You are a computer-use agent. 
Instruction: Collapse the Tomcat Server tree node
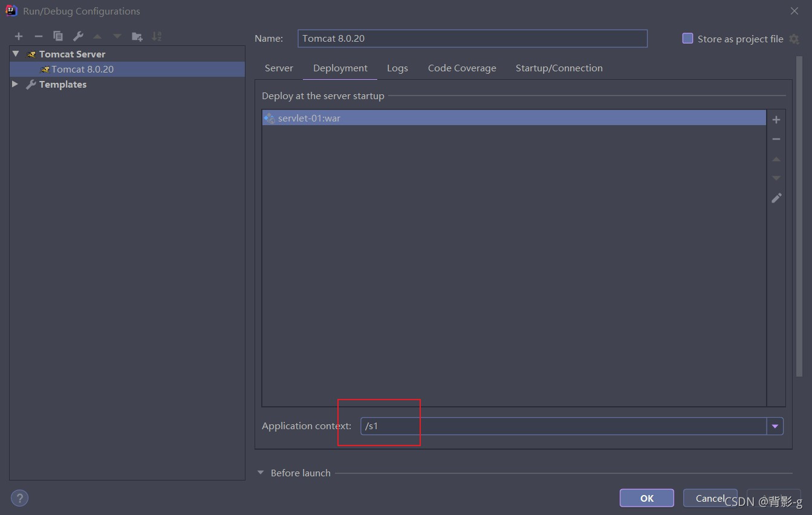pyautogui.click(x=16, y=54)
